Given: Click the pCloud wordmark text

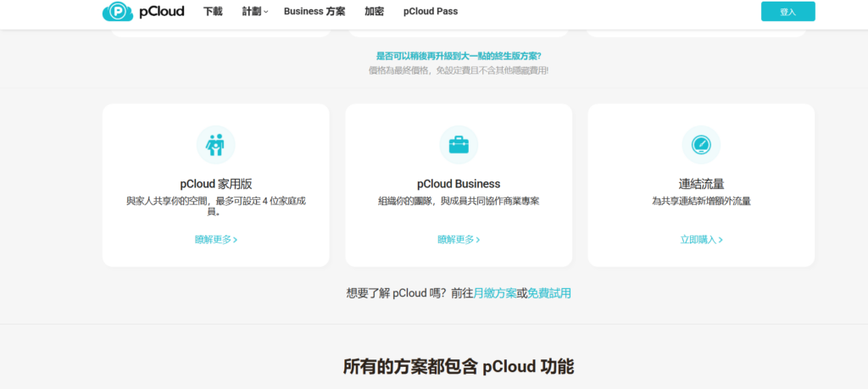Looking at the screenshot, I should pyautogui.click(x=162, y=11).
